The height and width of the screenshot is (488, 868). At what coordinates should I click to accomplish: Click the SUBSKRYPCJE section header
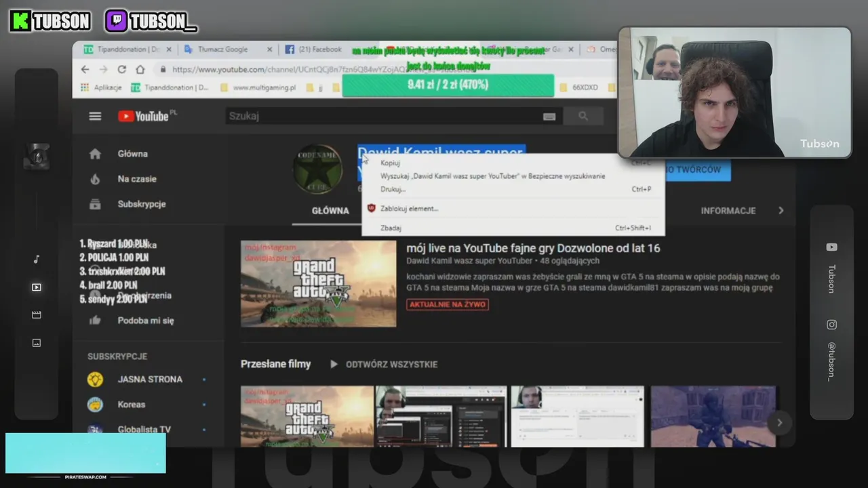click(x=117, y=357)
